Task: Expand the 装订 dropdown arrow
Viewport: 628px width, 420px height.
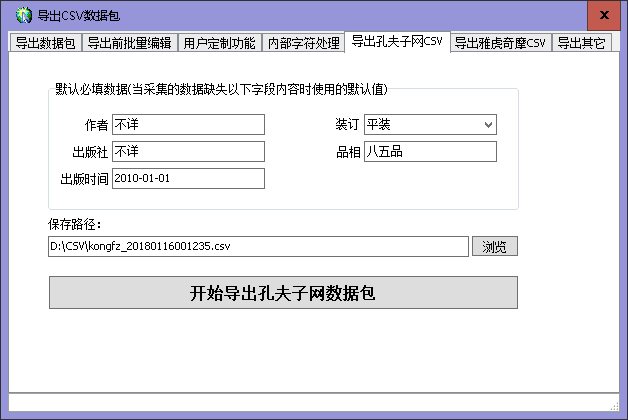Action: pyautogui.click(x=488, y=125)
